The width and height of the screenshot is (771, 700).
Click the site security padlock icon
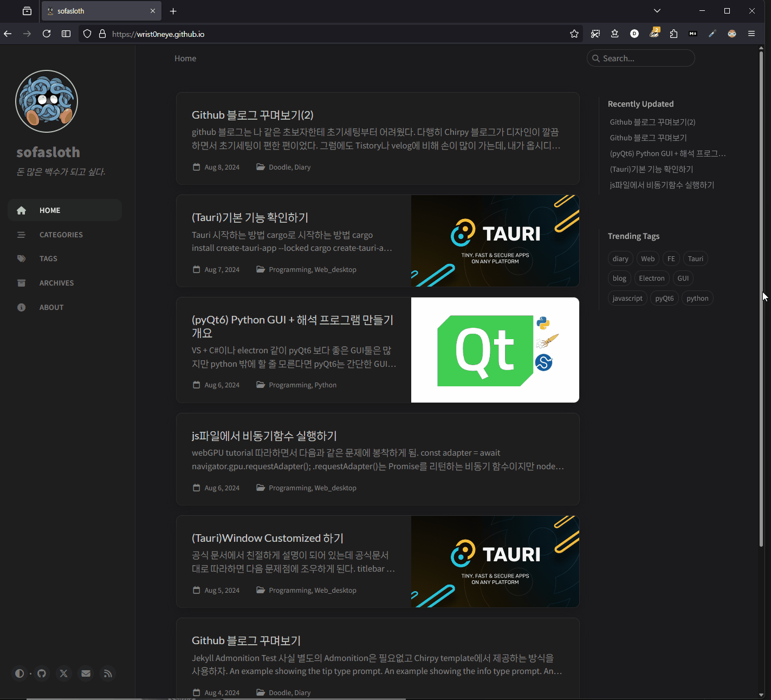pyautogui.click(x=102, y=34)
